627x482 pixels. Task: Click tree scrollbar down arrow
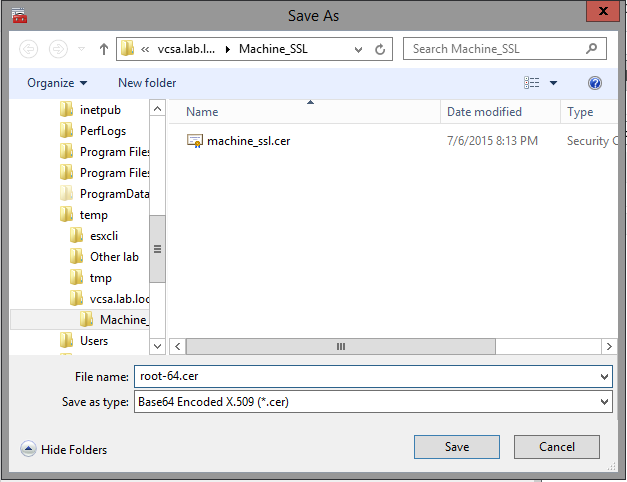[x=158, y=346]
